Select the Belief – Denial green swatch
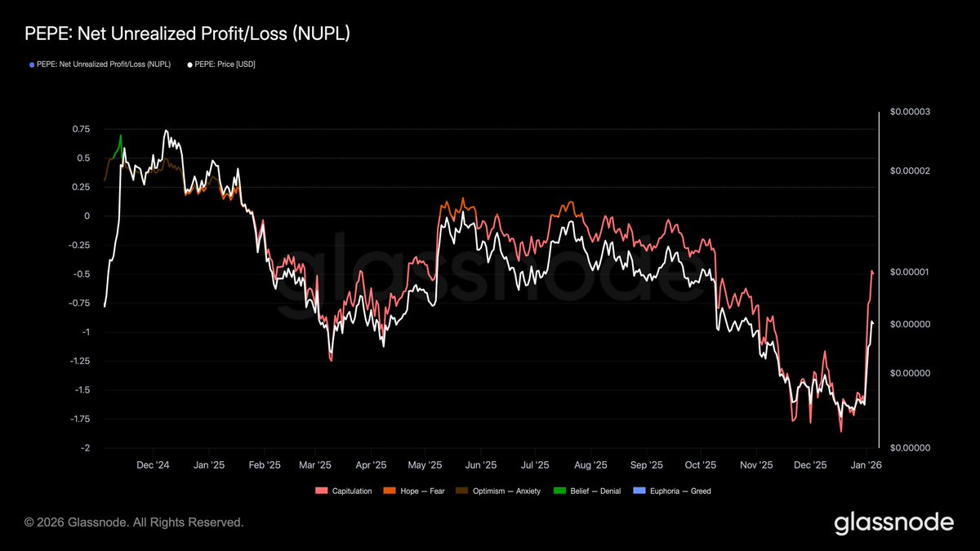980x551 pixels. point(559,491)
